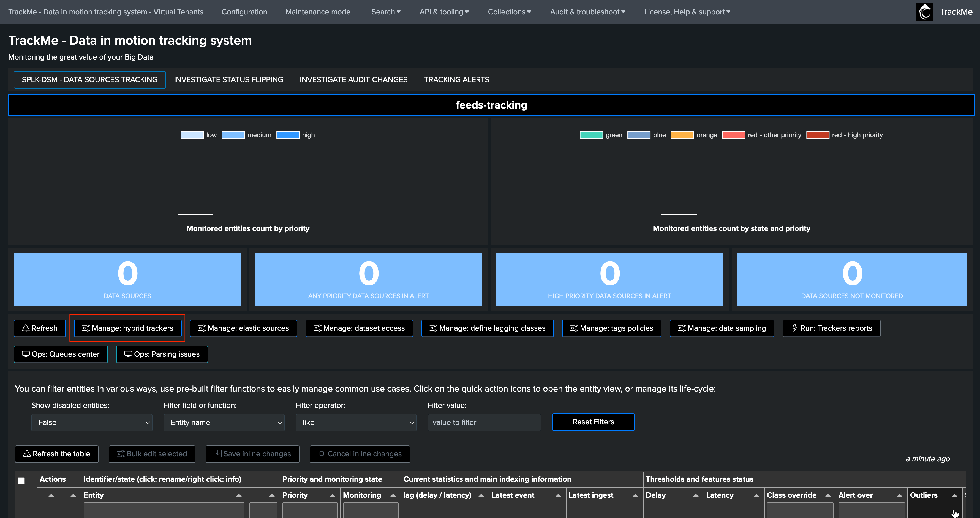Sort by Priority column arrow
This screenshot has height=518, width=980.
(x=332, y=495)
